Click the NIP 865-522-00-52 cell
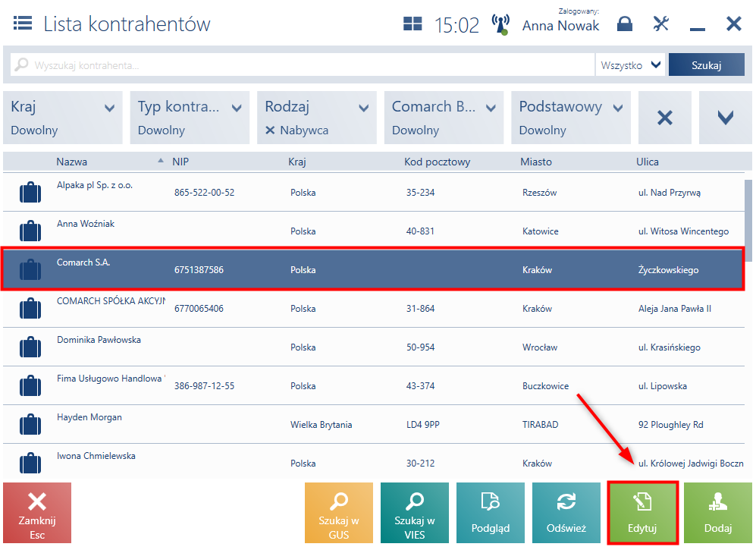756x550 pixels. coord(204,193)
